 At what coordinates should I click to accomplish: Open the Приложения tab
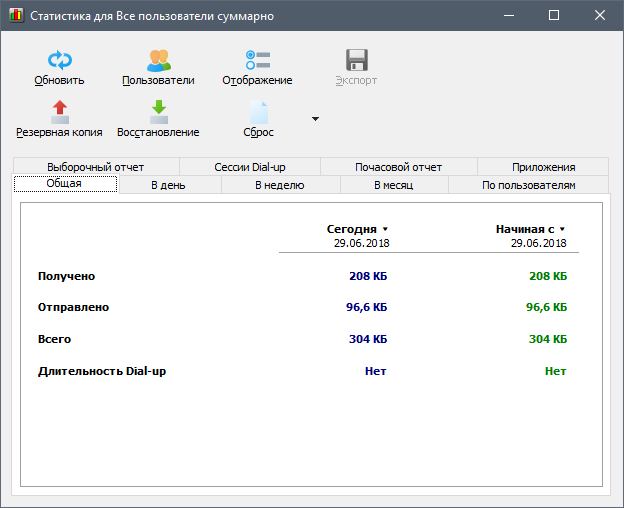click(543, 167)
